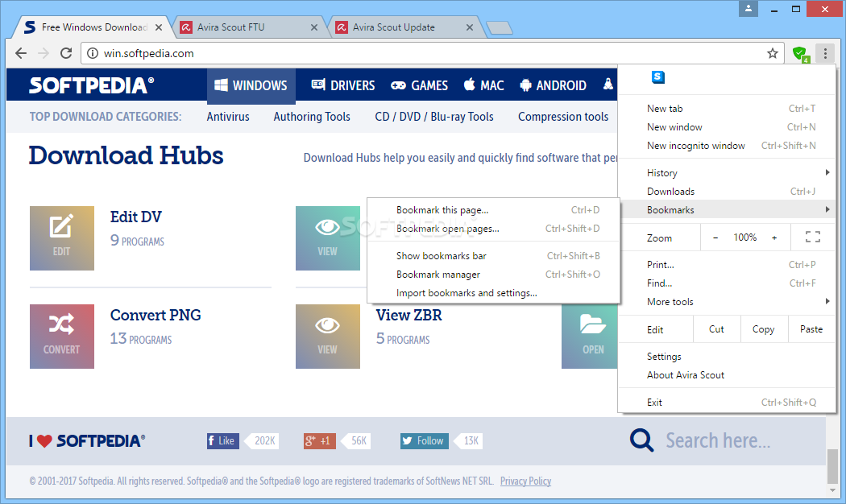Select New tab in the menu
846x504 pixels.
[727, 109]
